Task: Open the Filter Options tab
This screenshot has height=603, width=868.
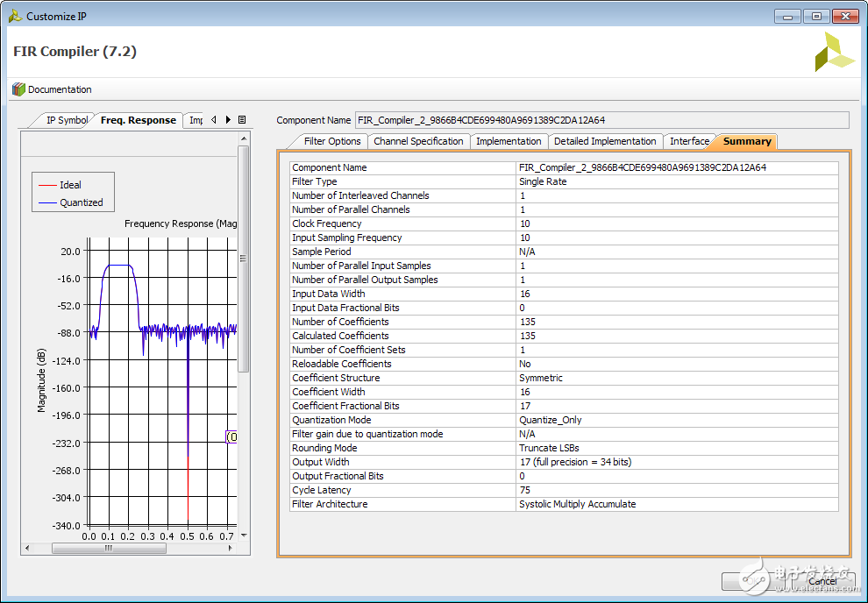Action: pyautogui.click(x=331, y=141)
